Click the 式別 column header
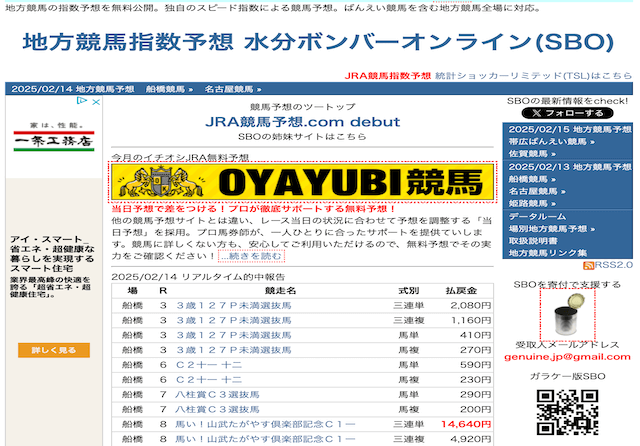This screenshot has width=640, height=446. coord(409,291)
